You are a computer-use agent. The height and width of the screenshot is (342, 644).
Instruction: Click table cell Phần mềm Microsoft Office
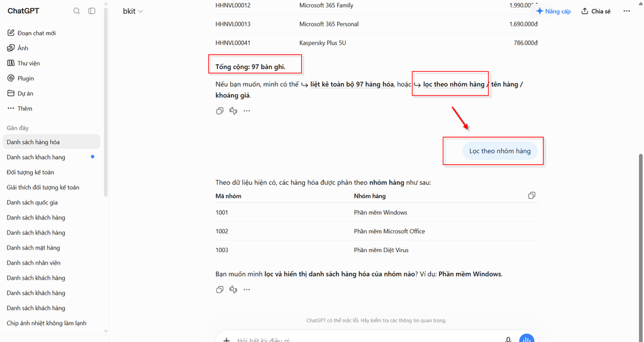(x=389, y=231)
